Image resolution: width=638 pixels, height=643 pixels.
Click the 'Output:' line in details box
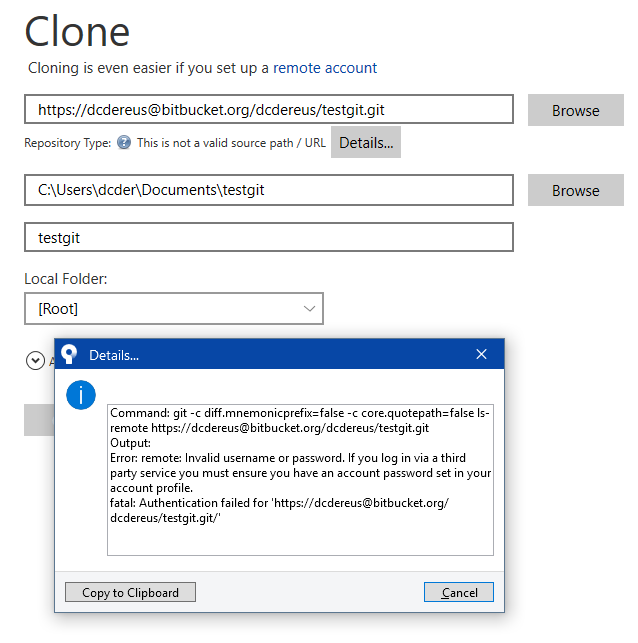tap(130, 443)
